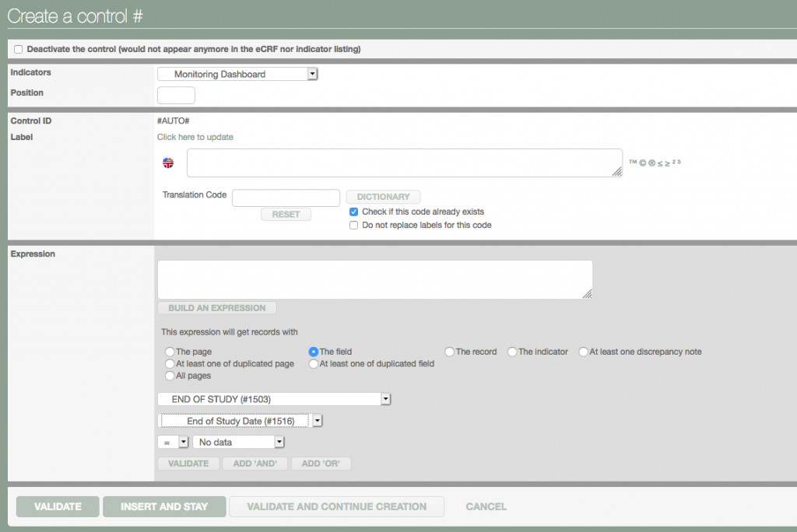Select 'The record' radio option
The height and width of the screenshot is (532, 797).
click(x=450, y=352)
